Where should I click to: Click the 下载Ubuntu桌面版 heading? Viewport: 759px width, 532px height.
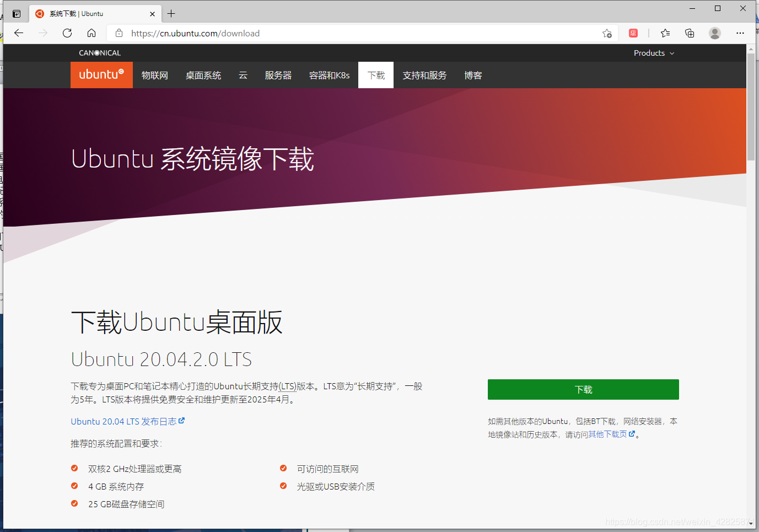[x=176, y=323]
